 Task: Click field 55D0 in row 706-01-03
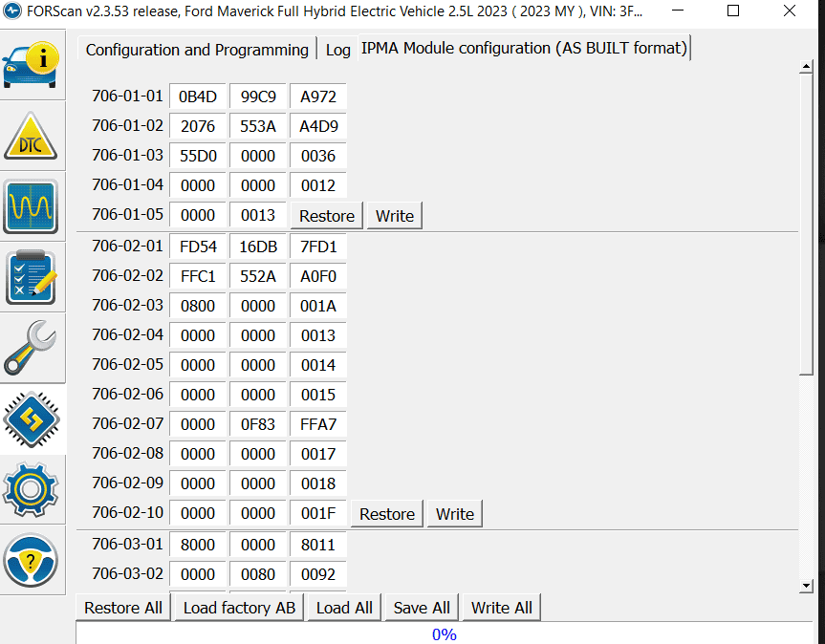click(x=198, y=156)
